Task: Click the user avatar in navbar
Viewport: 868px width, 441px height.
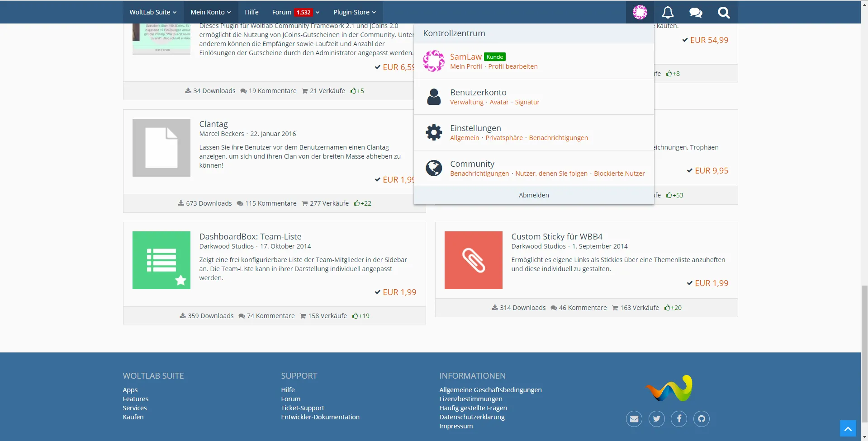Action: click(x=640, y=12)
